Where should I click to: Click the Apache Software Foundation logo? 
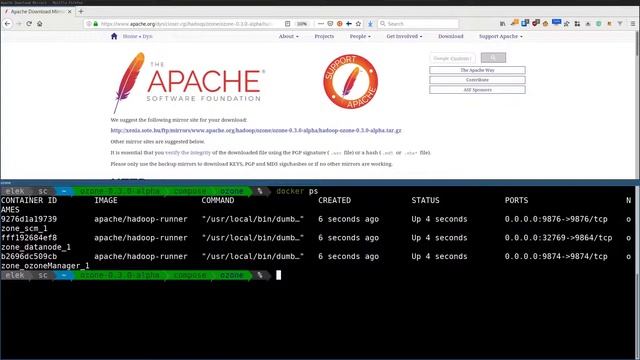[189, 83]
